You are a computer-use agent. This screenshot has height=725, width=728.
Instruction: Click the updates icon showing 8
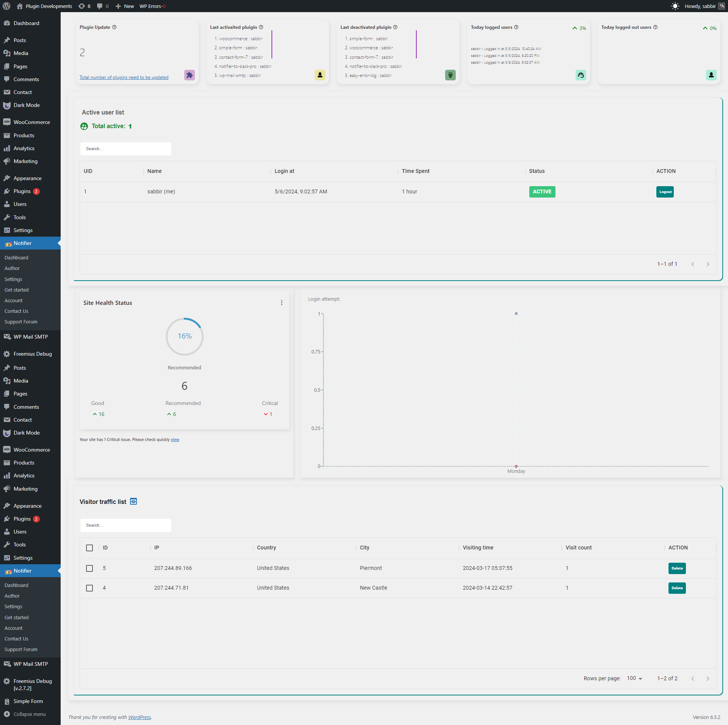point(84,6)
